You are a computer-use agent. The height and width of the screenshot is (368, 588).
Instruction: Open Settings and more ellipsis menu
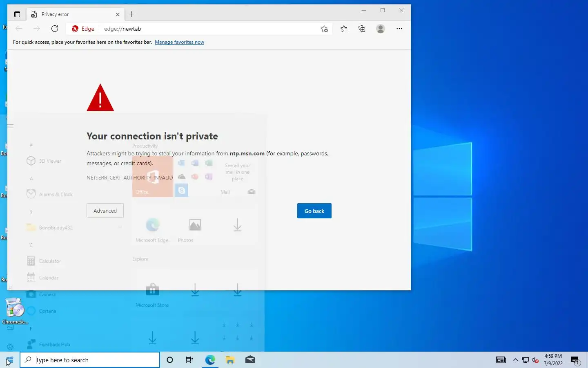tap(399, 29)
